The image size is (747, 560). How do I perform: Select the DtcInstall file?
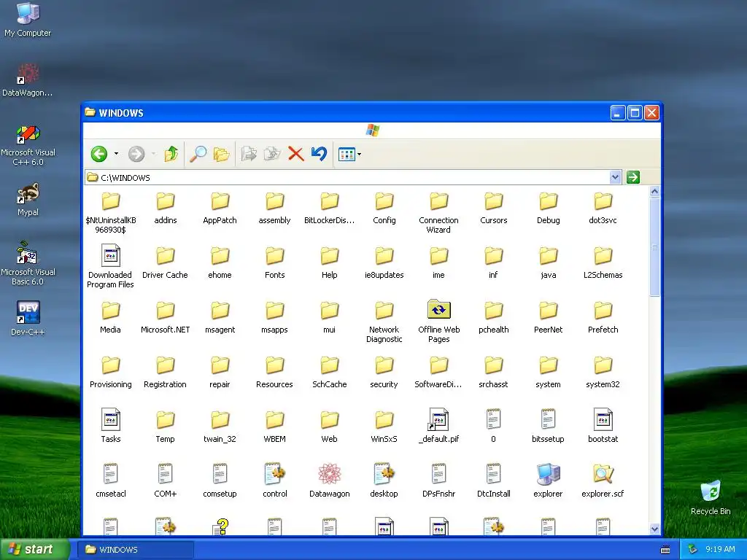[x=494, y=481]
